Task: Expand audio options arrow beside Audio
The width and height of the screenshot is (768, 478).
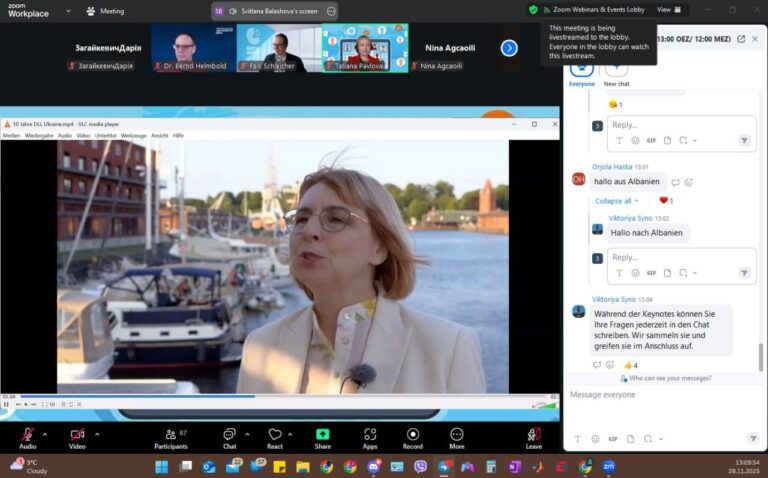Action: (45, 434)
